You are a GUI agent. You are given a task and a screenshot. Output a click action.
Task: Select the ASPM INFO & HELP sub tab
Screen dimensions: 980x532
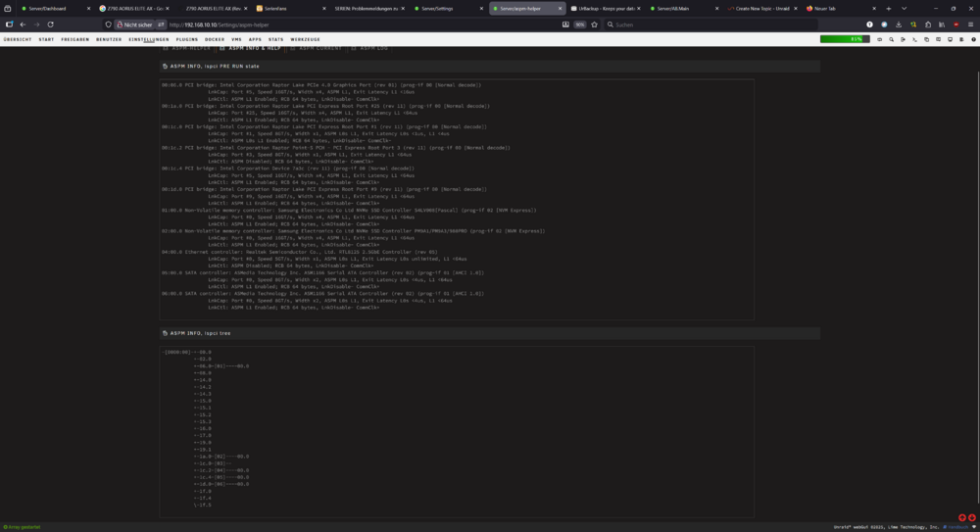click(250, 48)
